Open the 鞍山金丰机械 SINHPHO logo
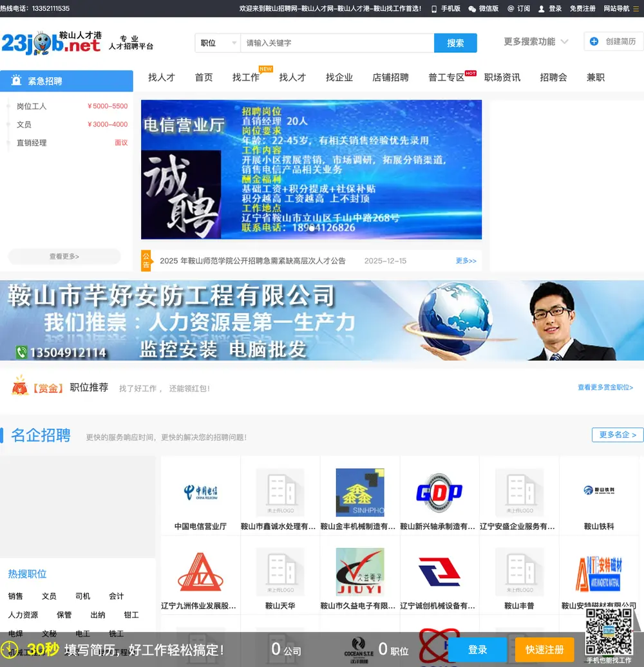 pyautogui.click(x=360, y=492)
